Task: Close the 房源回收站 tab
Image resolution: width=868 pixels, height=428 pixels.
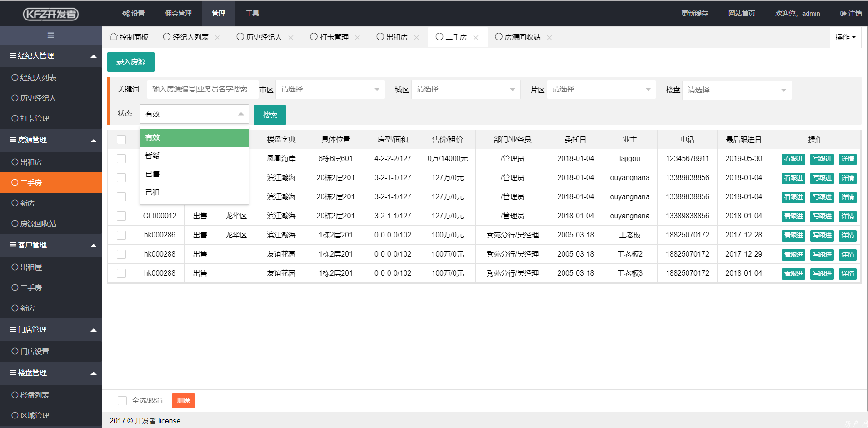Action: click(x=549, y=38)
